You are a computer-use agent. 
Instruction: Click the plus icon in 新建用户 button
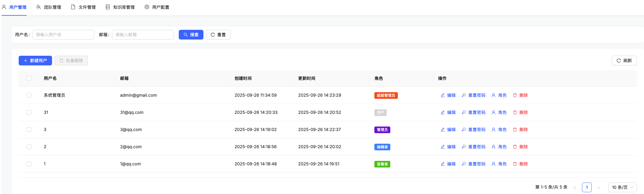(x=26, y=61)
